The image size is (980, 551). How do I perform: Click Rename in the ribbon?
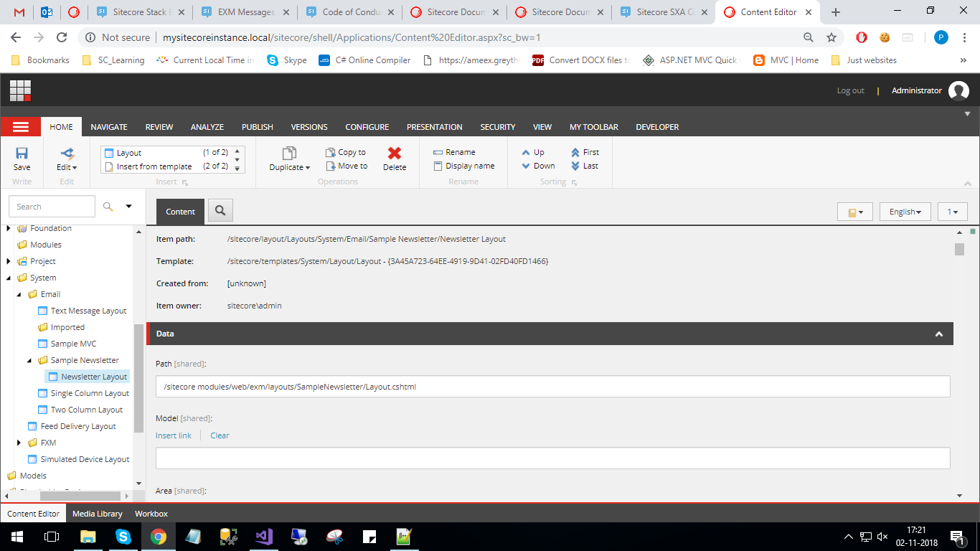tap(454, 152)
